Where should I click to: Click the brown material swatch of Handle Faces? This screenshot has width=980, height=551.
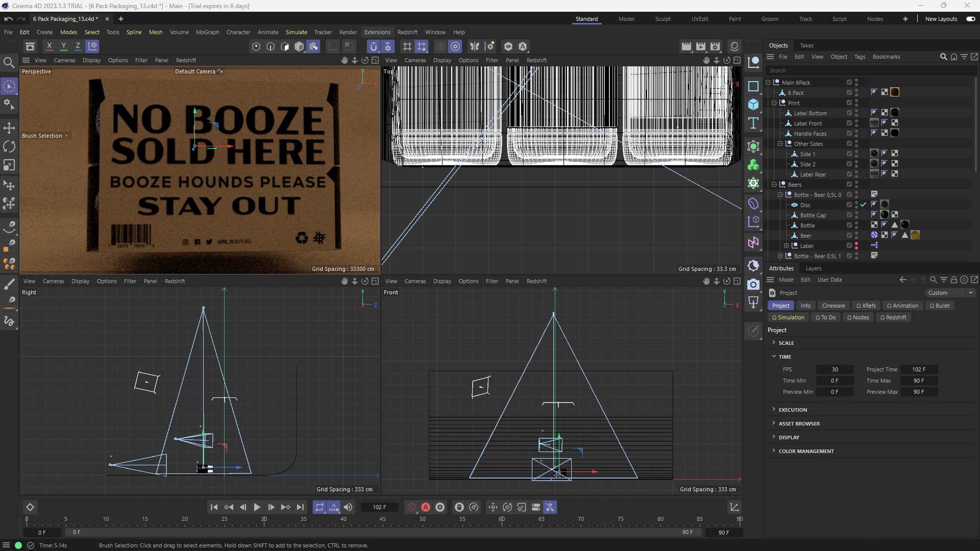point(895,133)
